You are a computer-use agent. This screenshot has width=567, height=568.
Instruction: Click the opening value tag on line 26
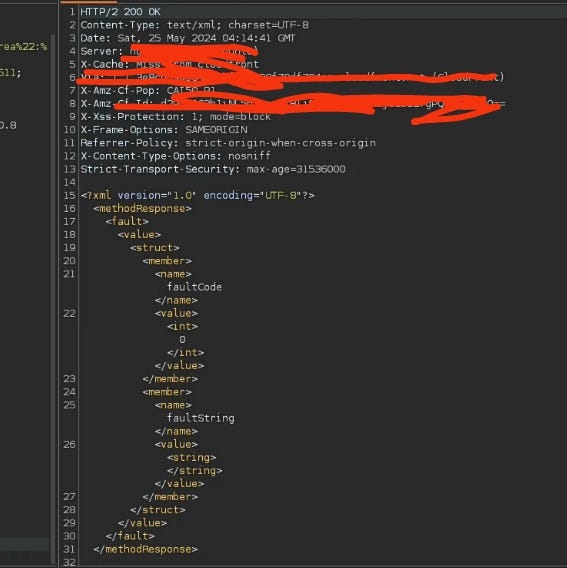point(176,444)
